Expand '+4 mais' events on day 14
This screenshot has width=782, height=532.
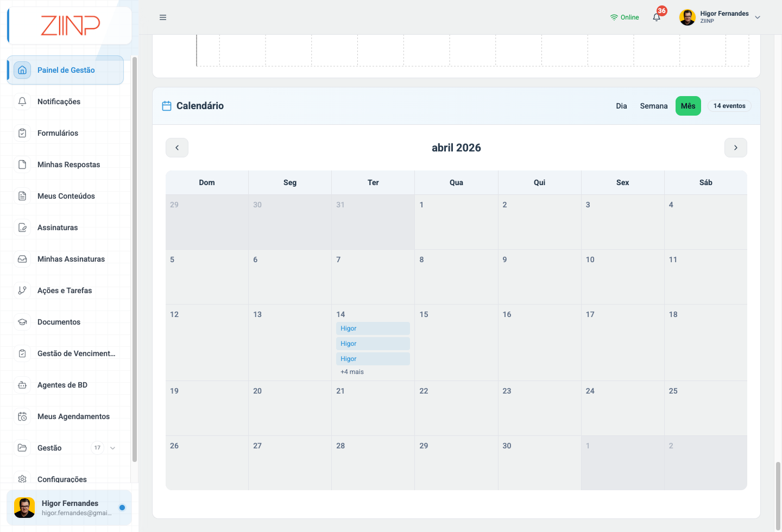coord(352,372)
